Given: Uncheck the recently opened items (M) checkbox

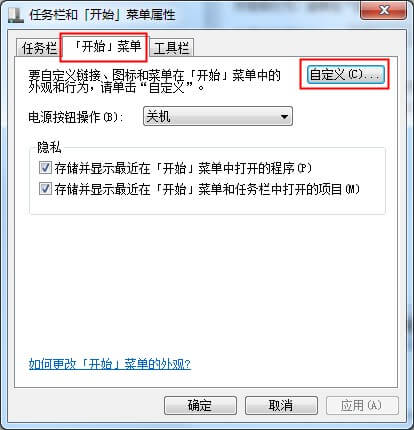Looking at the screenshot, I should point(45,189).
